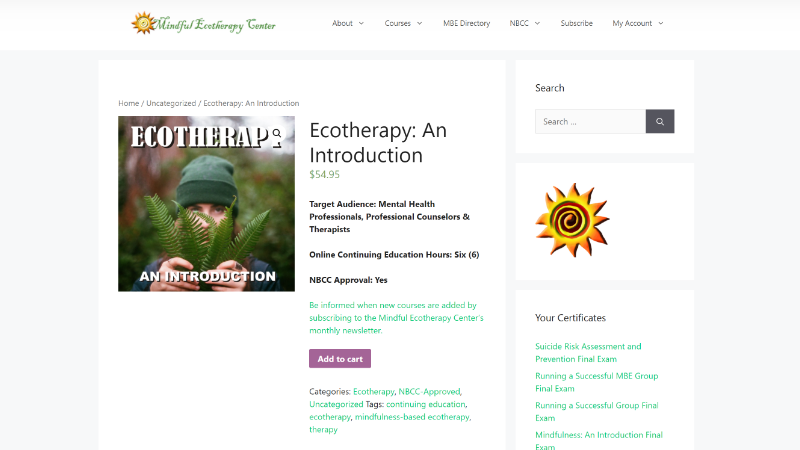Open Running a Successful MBE Group exam
Image resolution: width=800 pixels, height=450 pixels.
click(x=596, y=382)
